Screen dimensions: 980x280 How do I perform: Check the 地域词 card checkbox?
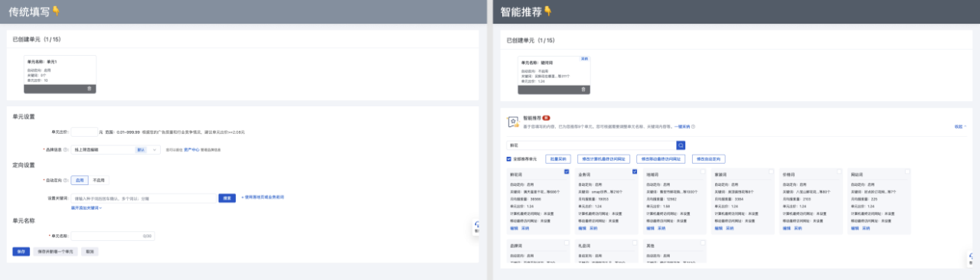[x=703, y=171]
